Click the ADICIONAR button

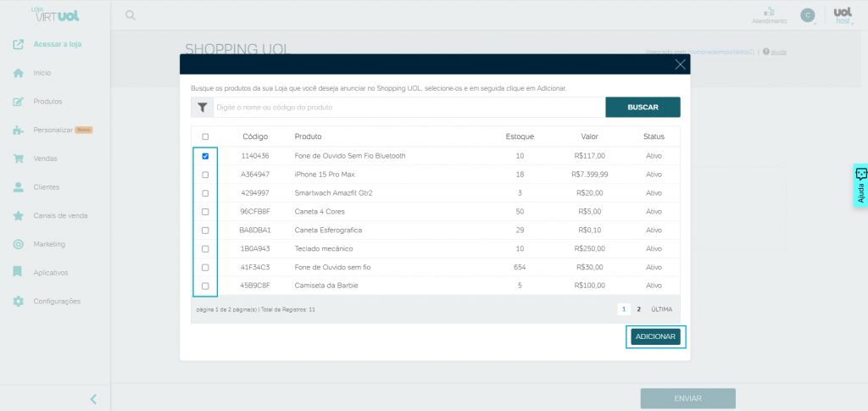point(655,336)
